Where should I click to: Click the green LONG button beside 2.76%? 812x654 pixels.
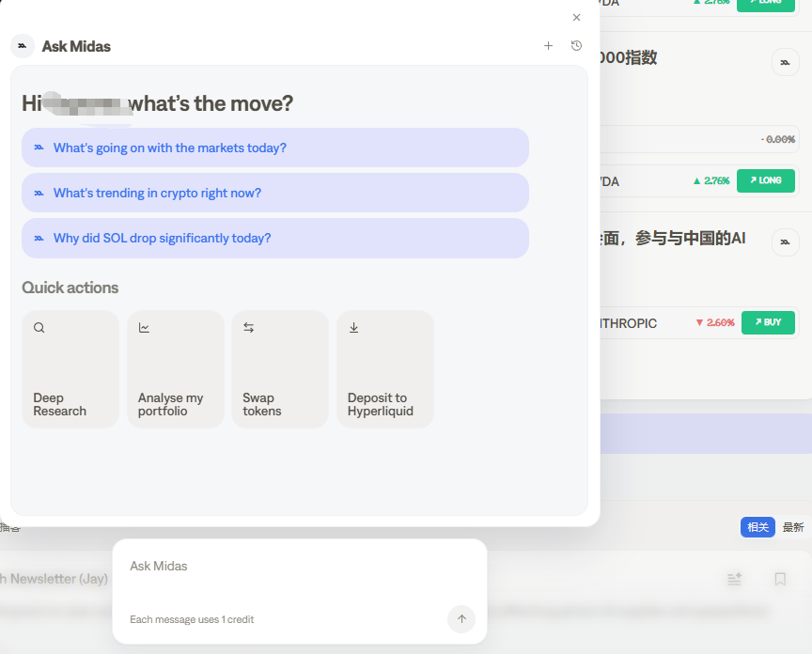[x=766, y=180]
